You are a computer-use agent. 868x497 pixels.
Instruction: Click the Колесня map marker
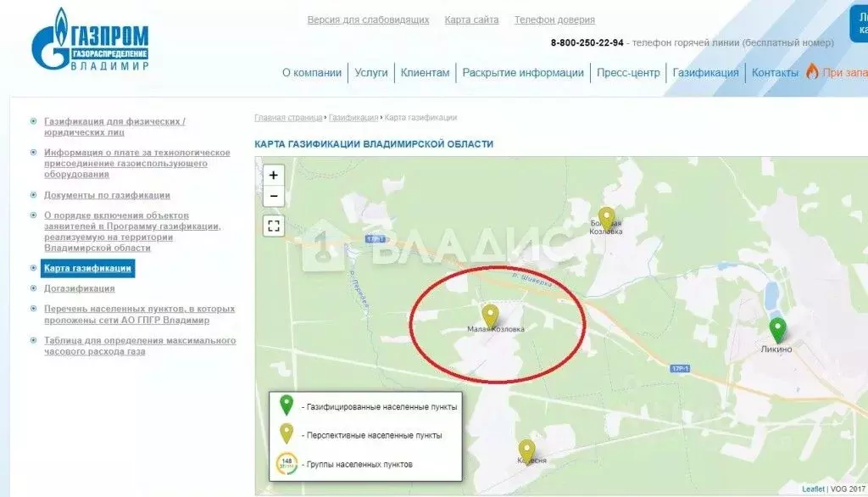click(526, 451)
